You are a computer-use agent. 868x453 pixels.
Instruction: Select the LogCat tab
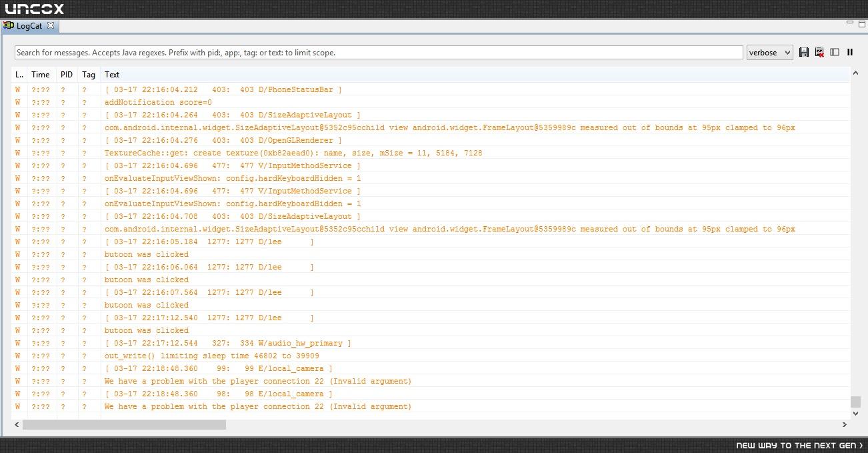(29, 26)
